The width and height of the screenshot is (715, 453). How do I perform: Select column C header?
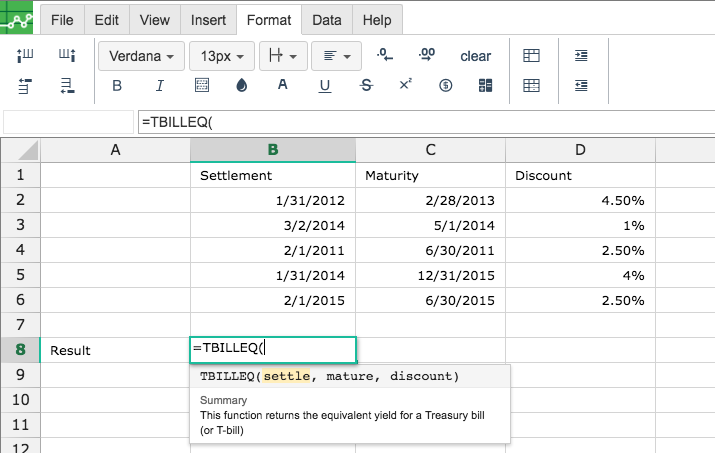tap(430, 150)
